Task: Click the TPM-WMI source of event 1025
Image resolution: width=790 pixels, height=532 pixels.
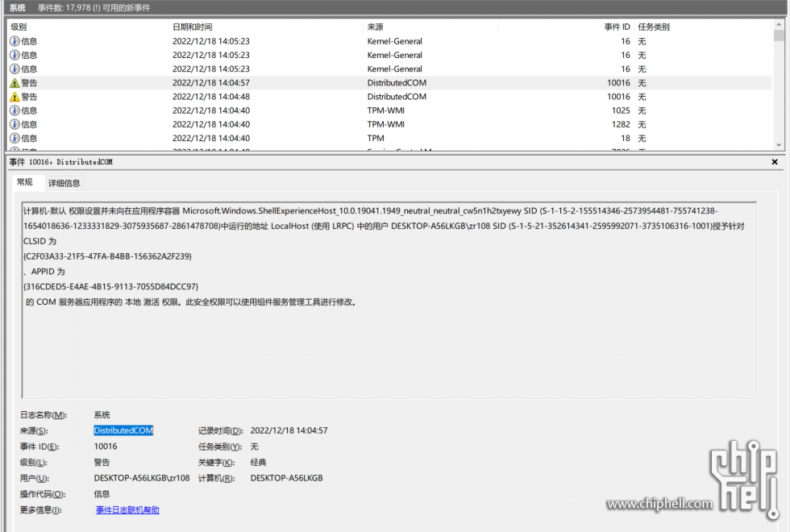Action: pyautogui.click(x=386, y=110)
